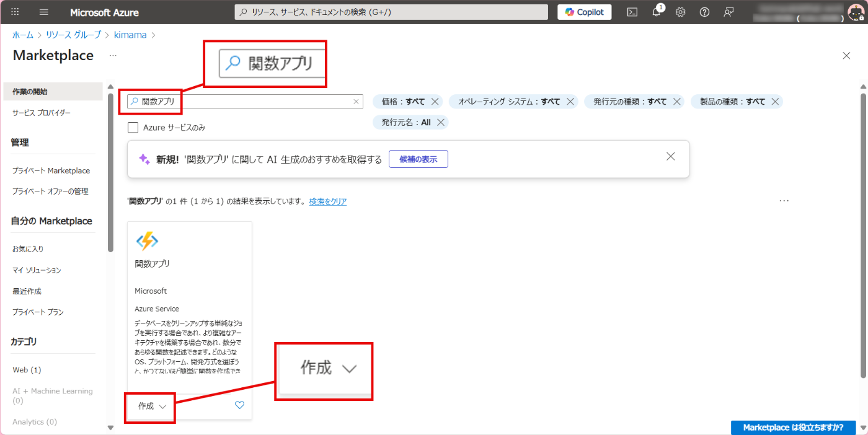Viewport: 868px width, 435px height.
Task: Go to kimama breadcrumb
Action: (x=130, y=35)
